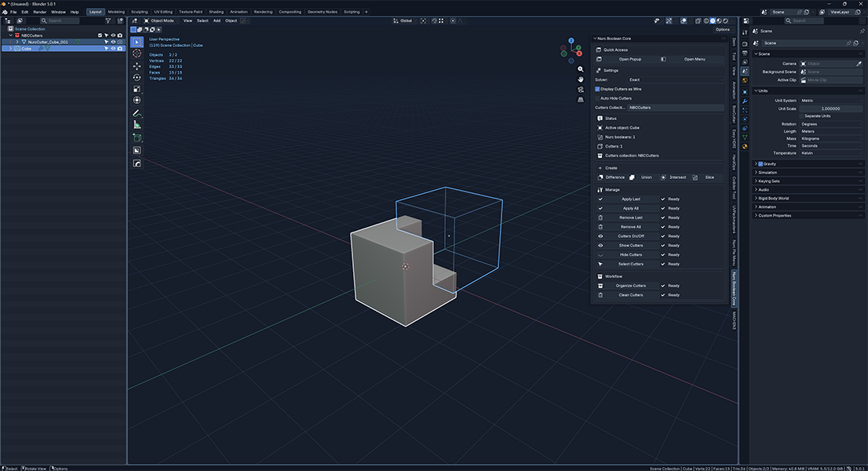Select the Move tool in toolbar
868x471 pixels.
137,66
